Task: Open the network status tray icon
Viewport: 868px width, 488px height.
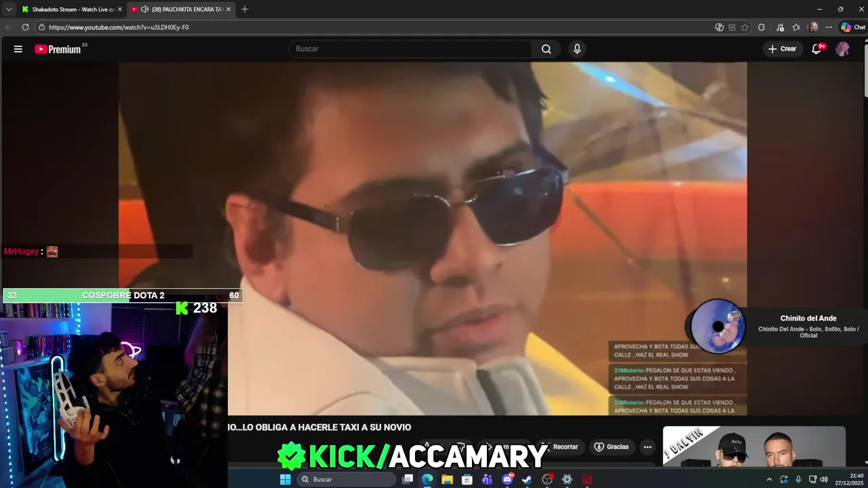Action: tap(812, 479)
